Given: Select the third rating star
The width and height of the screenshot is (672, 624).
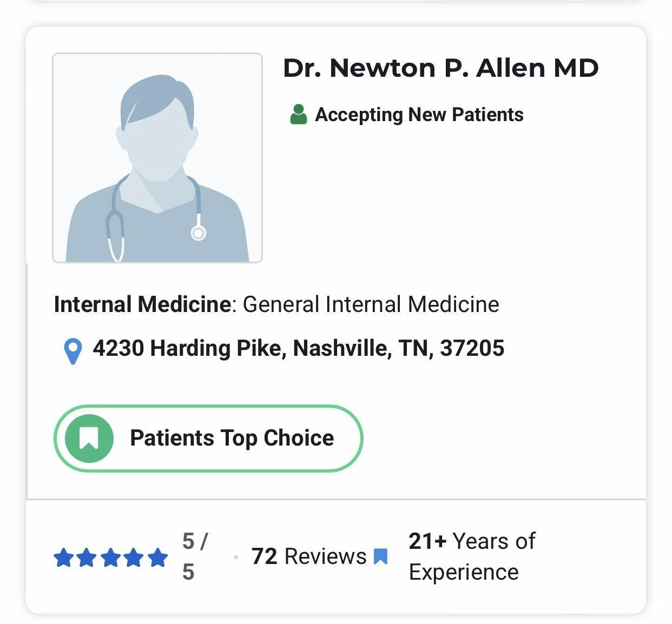Looking at the screenshot, I should (110, 557).
